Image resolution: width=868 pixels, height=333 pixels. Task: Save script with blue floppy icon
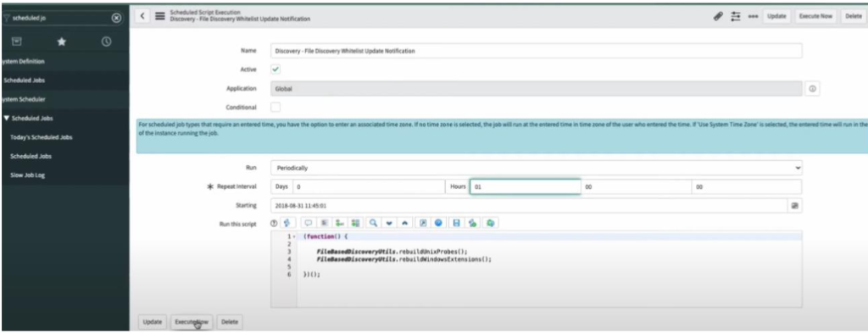tap(457, 223)
